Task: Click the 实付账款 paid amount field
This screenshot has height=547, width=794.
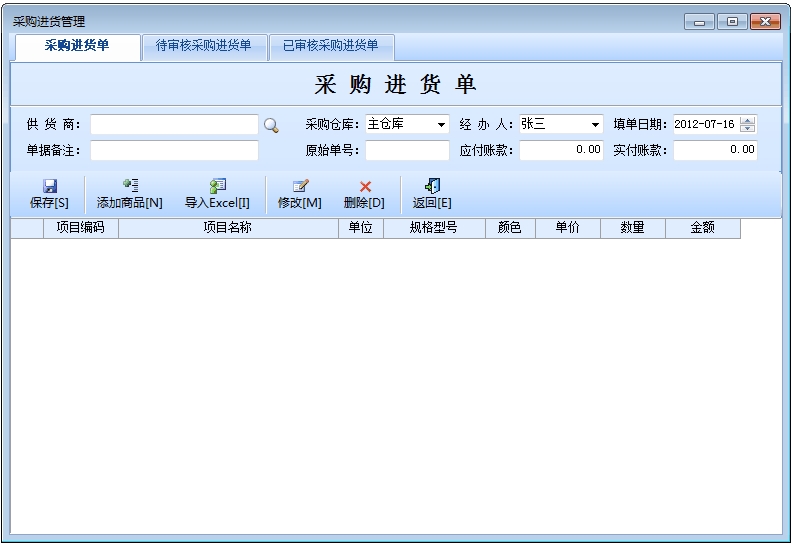Action: [x=715, y=151]
